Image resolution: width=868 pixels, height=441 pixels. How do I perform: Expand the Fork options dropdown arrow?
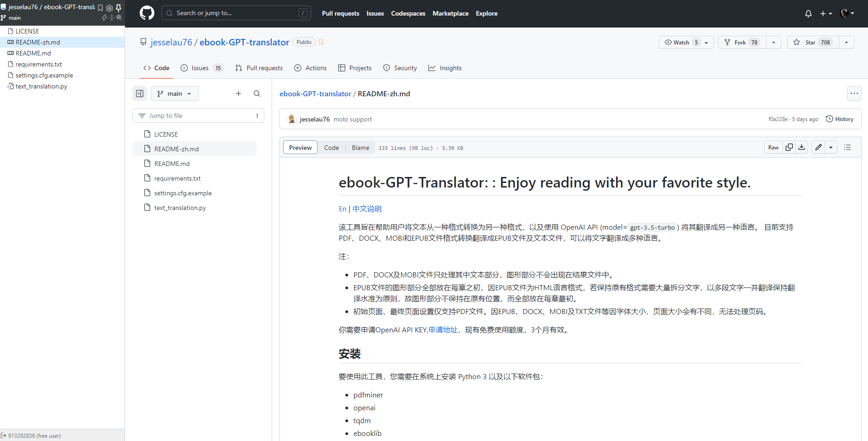point(774,42)
